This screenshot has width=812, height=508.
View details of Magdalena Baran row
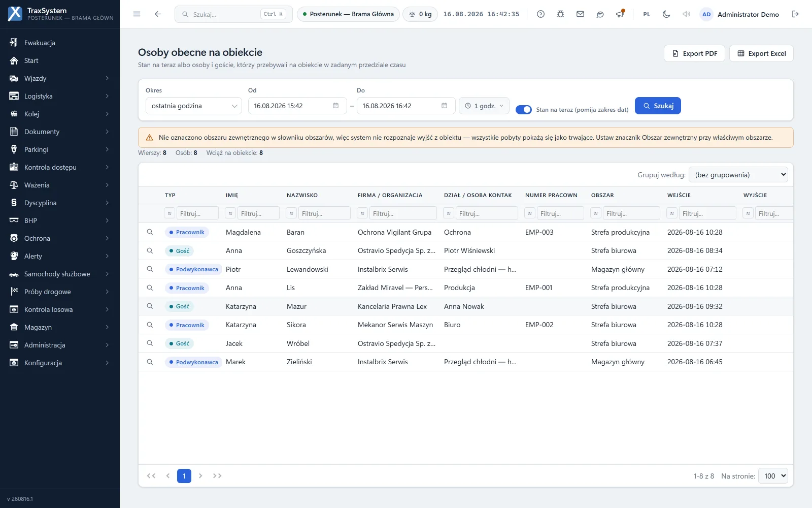tap(150, 232)
